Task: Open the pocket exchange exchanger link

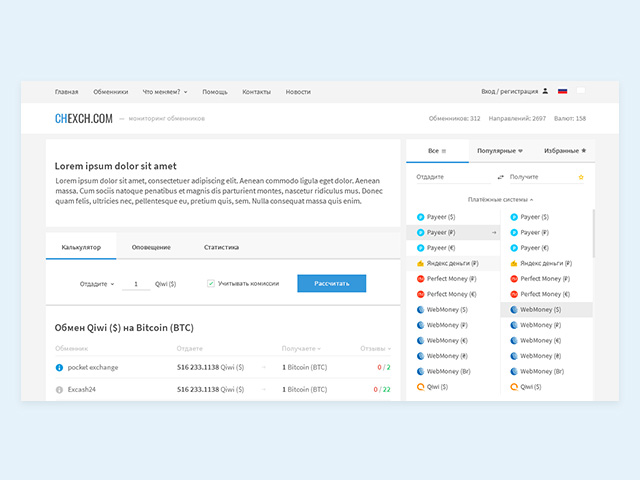Action: click(93, 368)
